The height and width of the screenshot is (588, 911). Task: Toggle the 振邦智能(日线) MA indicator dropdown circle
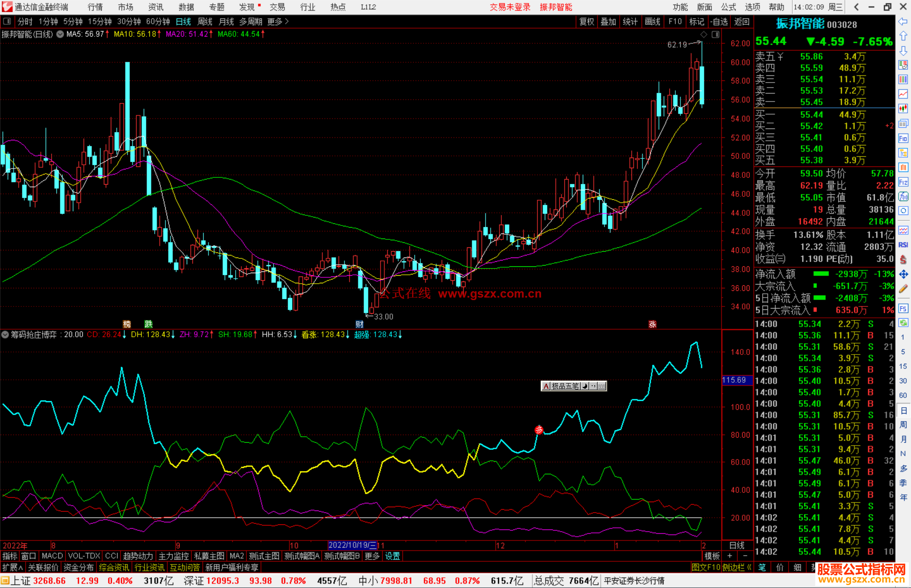point(60,34)
